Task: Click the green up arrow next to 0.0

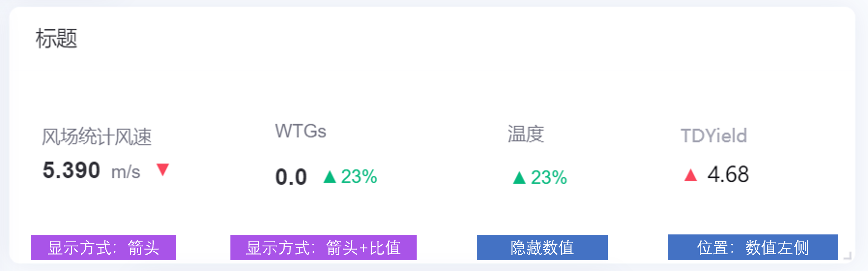Action: click(330, 177)
